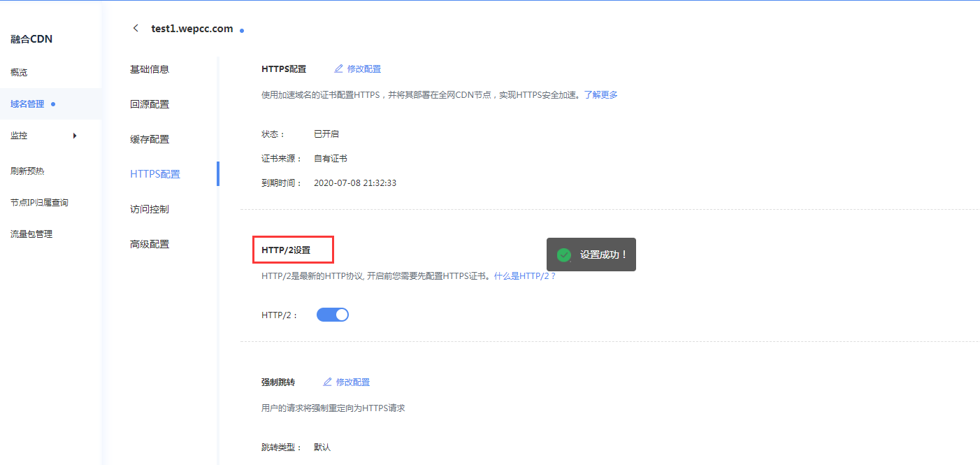Open the 了解更多 link
This screenshot has width=980, height=465.
601,94
